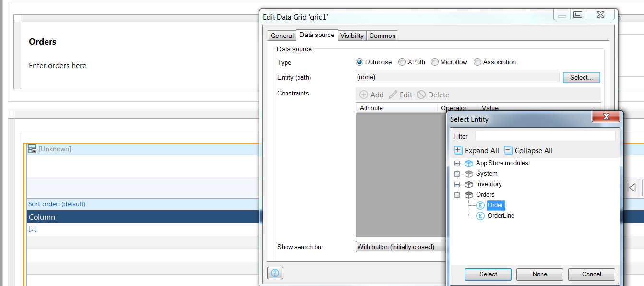Open the Show search bar dropdown
Screen dimensions: 644x286
click(x=401, y=247)
